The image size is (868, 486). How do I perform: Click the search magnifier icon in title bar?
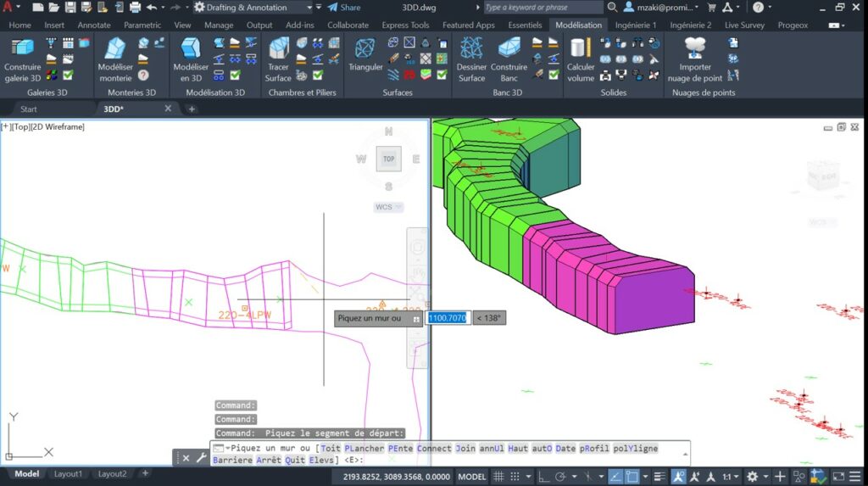(612, 7)
